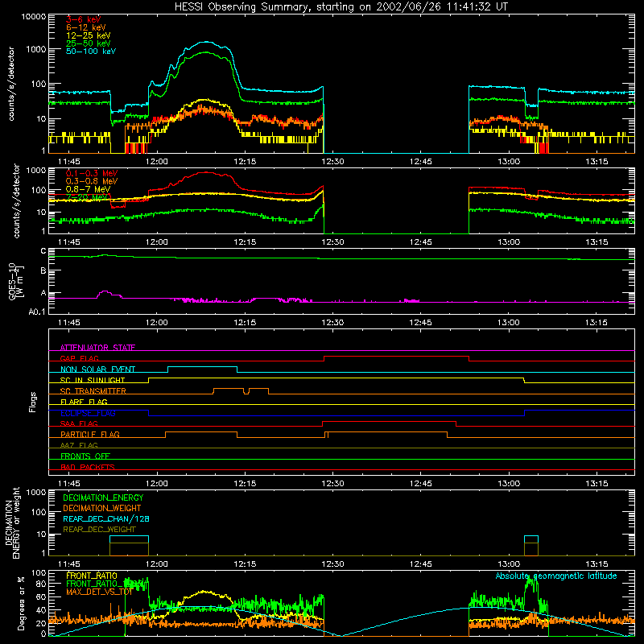Click the HESSI Observing Summary title
The image size is (644, 644).
(x=341, y=6)
